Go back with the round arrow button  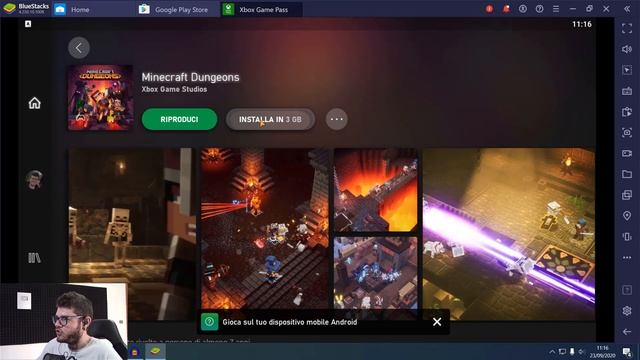[x=79, y=48]
